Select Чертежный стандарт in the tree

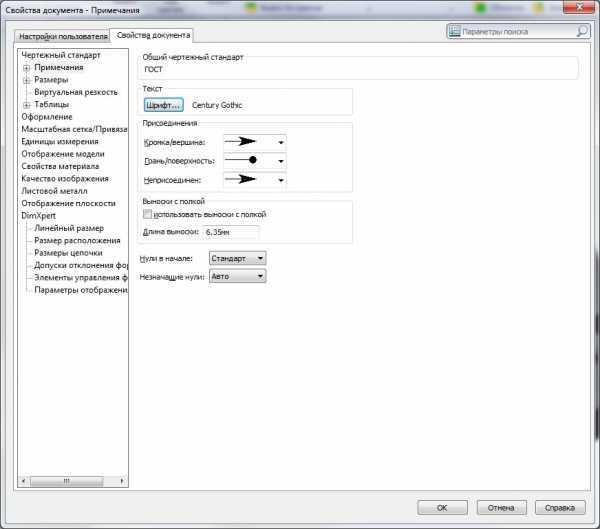61,55
